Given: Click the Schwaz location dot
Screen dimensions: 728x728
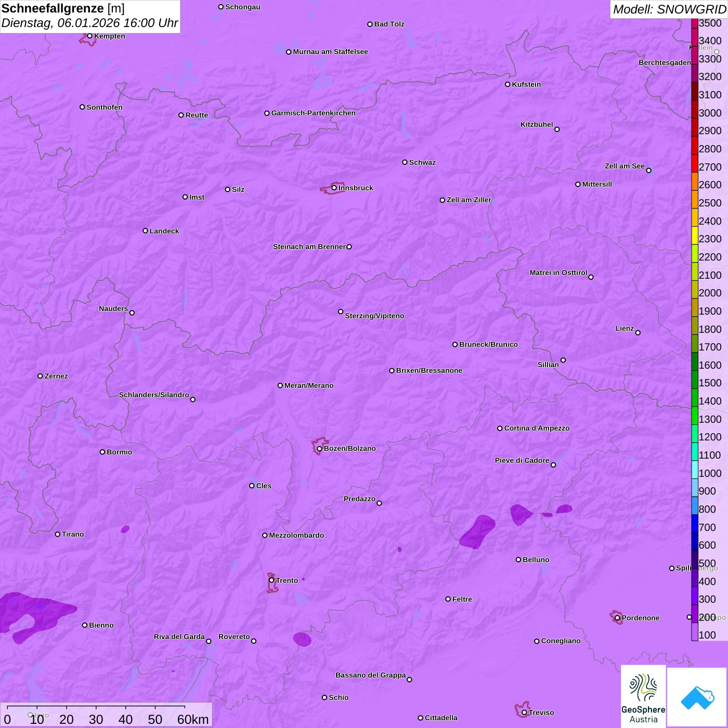Looking at the screenshot, I should (x=405, y=162).
